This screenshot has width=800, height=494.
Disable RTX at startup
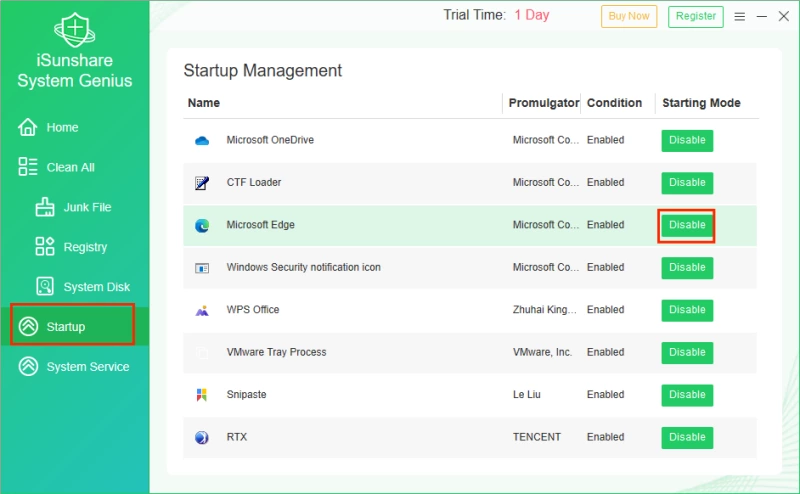pyautogui.click(x=687, y=437)
